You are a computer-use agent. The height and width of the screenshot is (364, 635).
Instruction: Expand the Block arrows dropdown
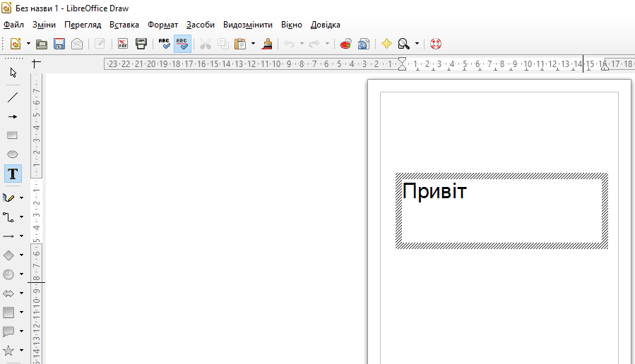point(21,293)
